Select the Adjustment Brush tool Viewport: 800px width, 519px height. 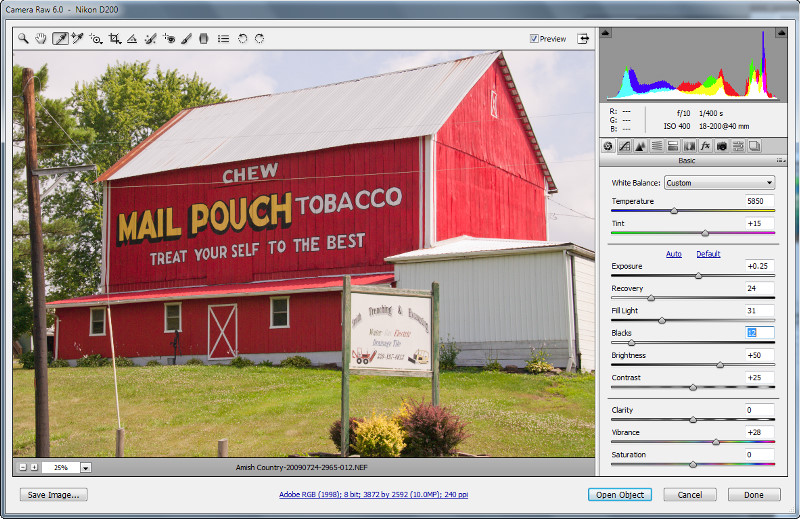(186, 38)
